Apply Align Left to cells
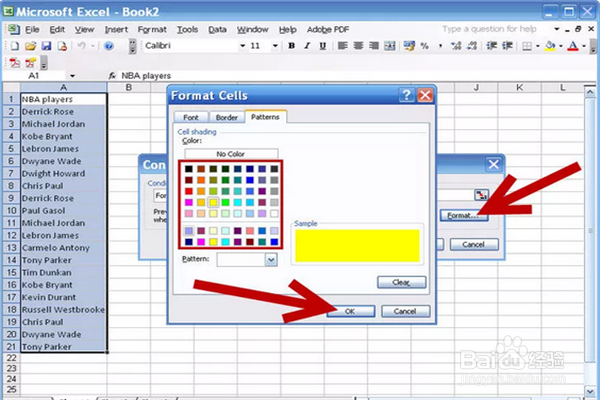Screen dimensions: 600x400 point(342,46)
